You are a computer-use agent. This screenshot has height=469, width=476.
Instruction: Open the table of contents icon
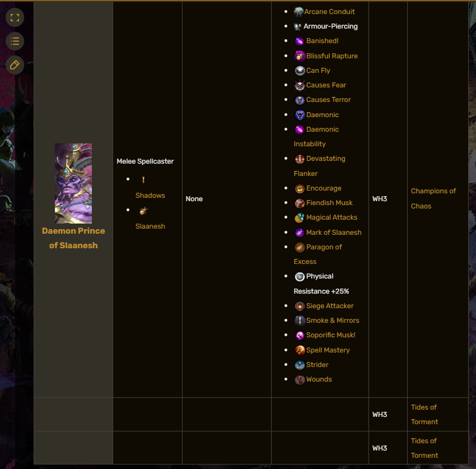[15, 41]
